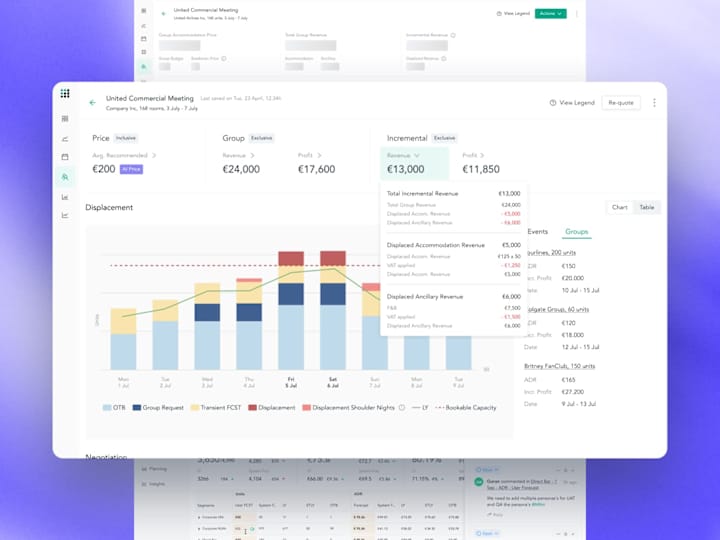Image resolution: width=720 pixels, height=540 pixels.
Task: Click the Mon 1 Jul chart bar
Action: coord(123,339)
